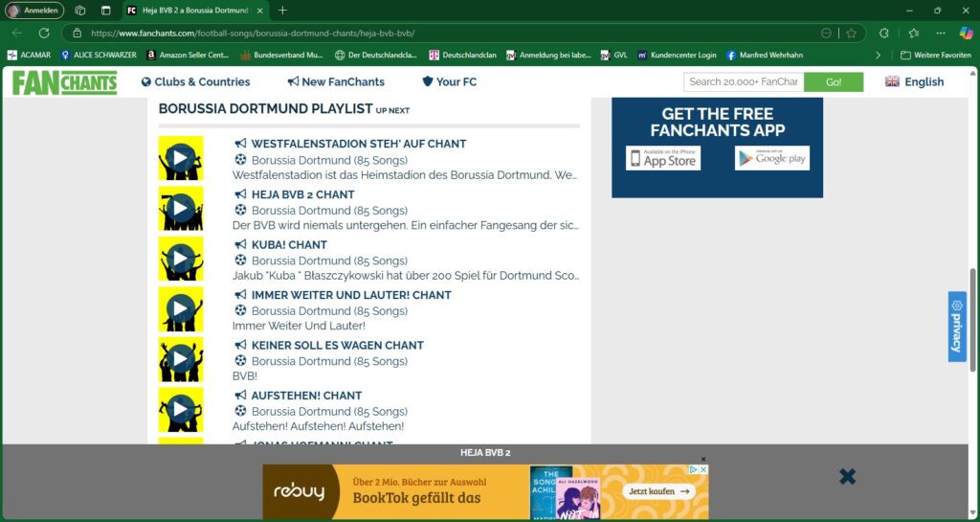Expand more bookmarks chevron
Image resolution: width=980 pixels, height=522 pixels.
click(879, 55)
